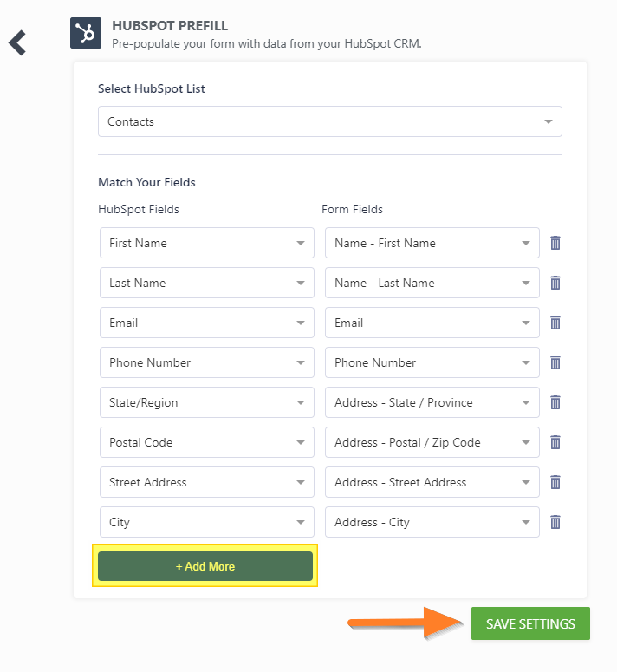
Task: Open the Name - Last Name form field dropdown
Action: [x=432, y=283]
